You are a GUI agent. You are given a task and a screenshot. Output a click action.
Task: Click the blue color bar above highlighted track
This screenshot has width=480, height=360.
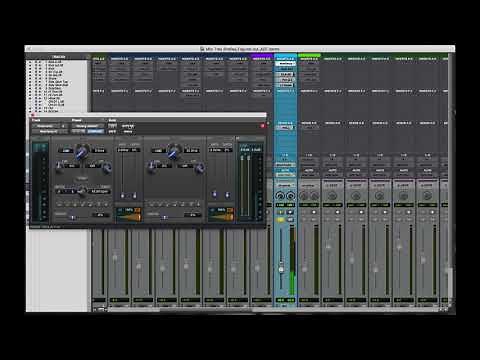pos(285,55)
